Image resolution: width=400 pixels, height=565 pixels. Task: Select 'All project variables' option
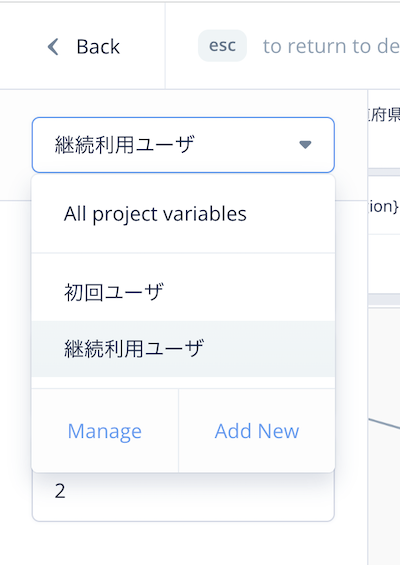pyautogui.click(x=183, y=214)
